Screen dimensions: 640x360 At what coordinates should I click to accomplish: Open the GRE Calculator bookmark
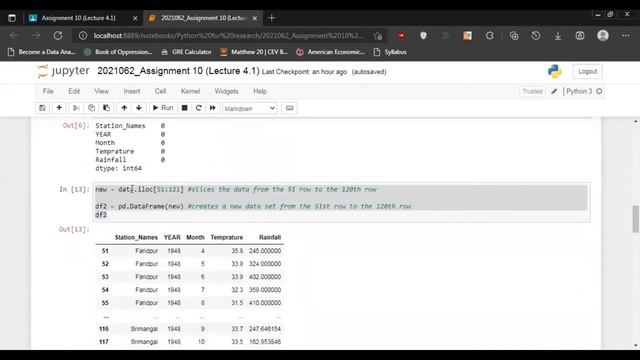[x=187, y=52]
